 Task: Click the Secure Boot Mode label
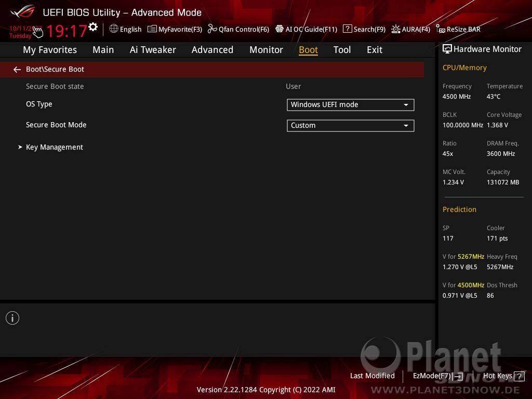(56, 125)
